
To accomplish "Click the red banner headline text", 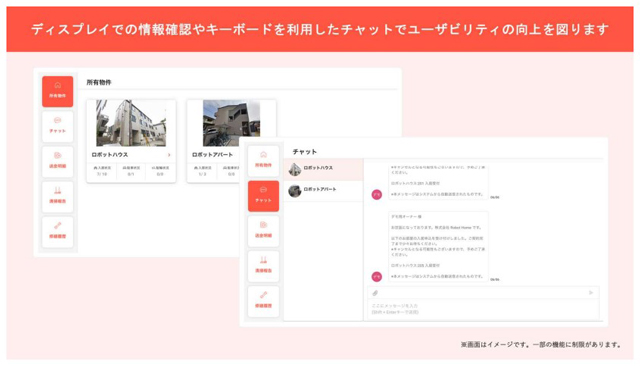I will pyautogui.click(x=320, y=29).
